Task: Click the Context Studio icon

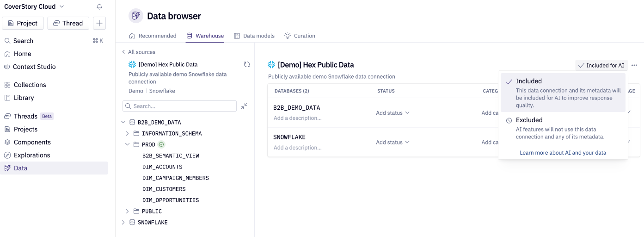Action: (7, 67)
